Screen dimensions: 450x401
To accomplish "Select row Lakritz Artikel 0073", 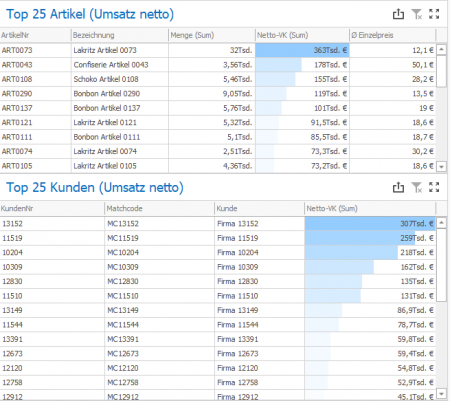I will (x=218, y=50).
